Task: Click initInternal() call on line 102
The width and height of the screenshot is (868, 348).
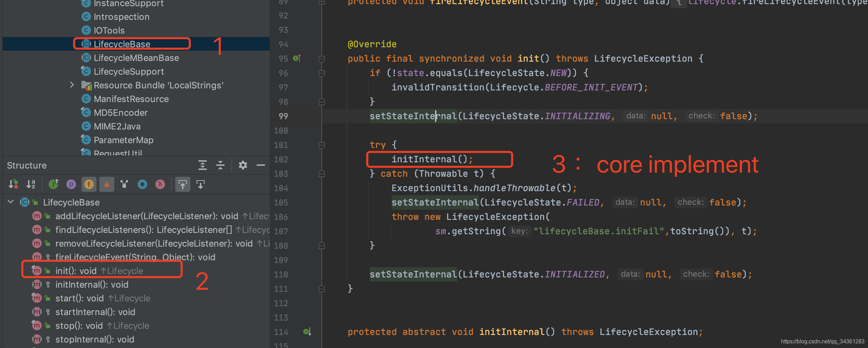Action: [430, 159]
